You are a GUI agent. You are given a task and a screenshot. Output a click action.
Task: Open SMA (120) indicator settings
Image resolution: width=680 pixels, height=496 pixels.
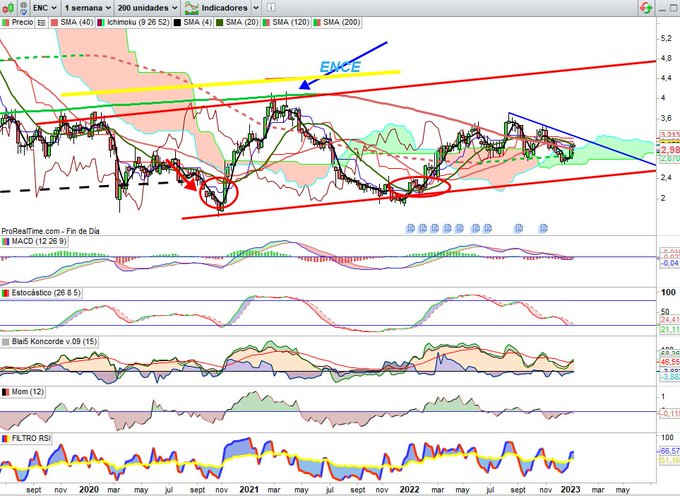(x=290, y=22)
